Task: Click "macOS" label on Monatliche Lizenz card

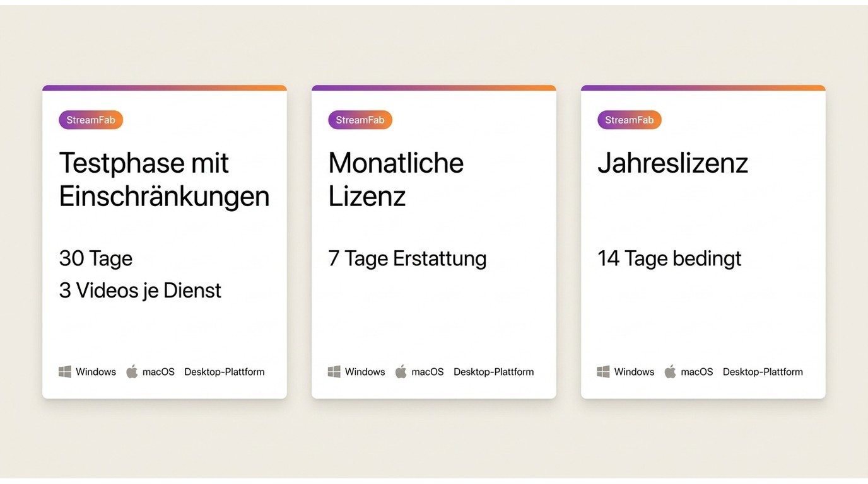Action: [x=428, y=372]
